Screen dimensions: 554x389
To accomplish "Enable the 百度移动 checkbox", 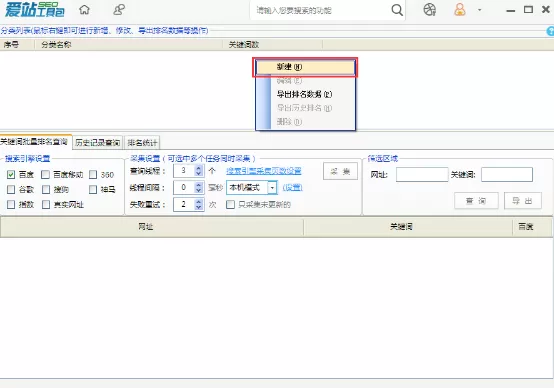I will point(46,175).
